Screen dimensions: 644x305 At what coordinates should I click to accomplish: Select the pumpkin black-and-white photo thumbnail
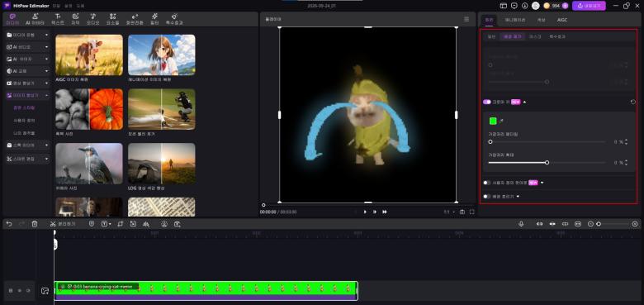[89, 109]
